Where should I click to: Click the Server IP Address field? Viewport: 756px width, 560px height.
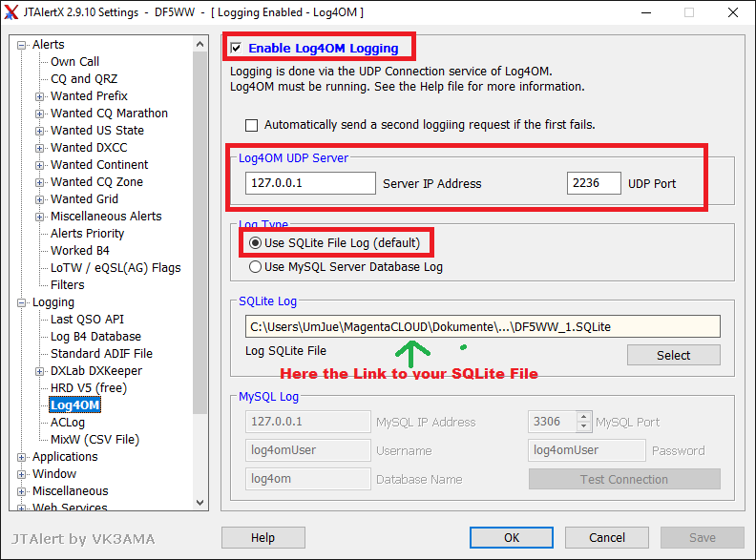click(x=310, y=183)
